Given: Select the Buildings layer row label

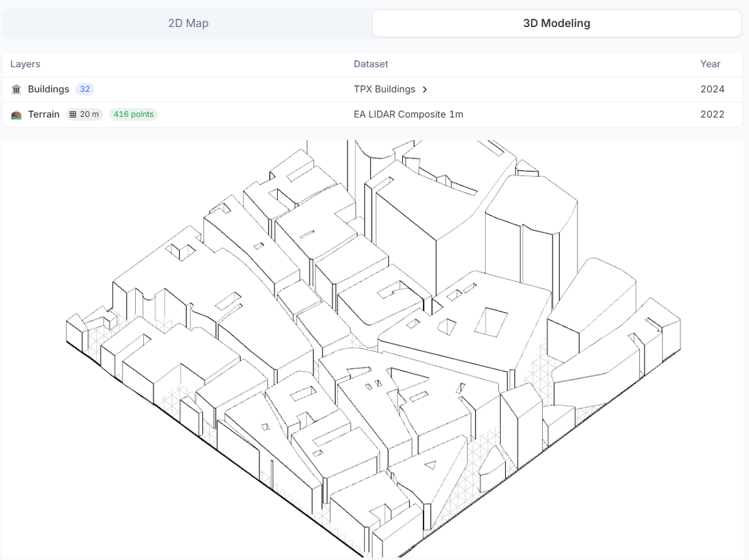Looking at the screenshot, I should [48, 89].
